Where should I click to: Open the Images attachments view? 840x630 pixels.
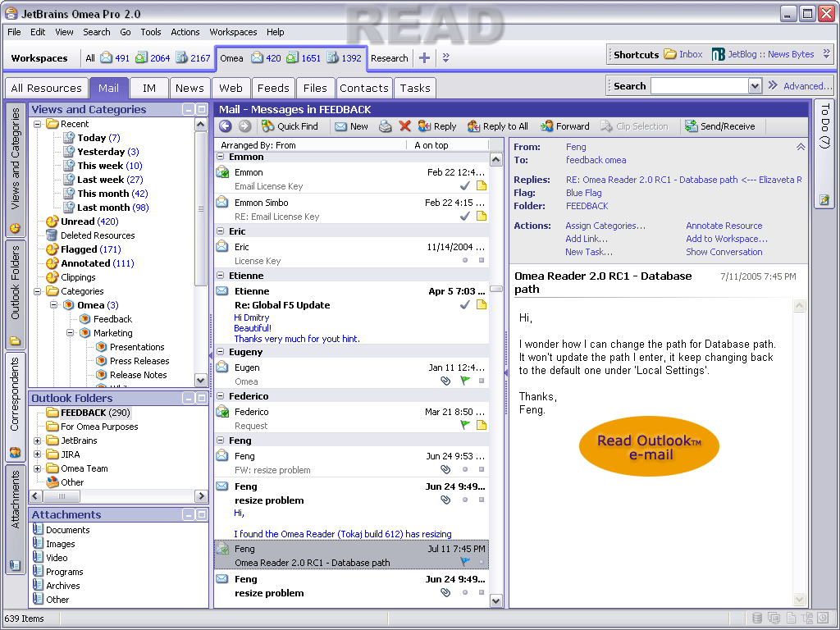[54, 544]
